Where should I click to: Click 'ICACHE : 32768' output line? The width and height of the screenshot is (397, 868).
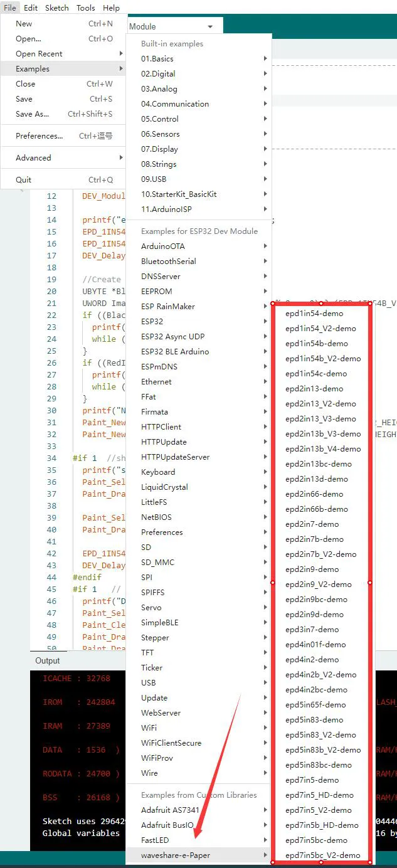77,679
